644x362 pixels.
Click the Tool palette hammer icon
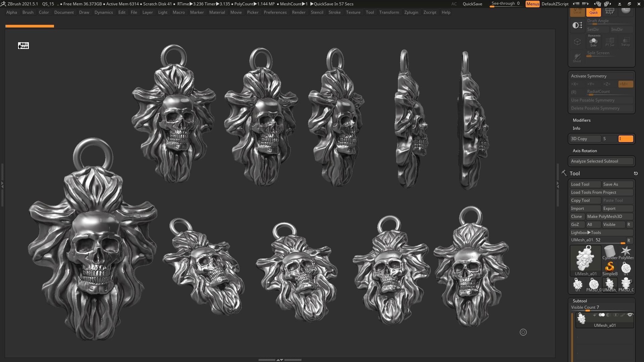click(x=564, y=173)
